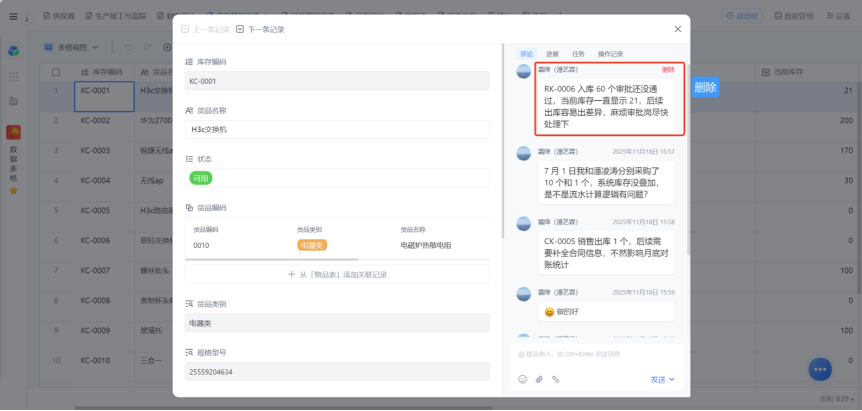Click the comments panel vertical scrollbar

[687, 159]
